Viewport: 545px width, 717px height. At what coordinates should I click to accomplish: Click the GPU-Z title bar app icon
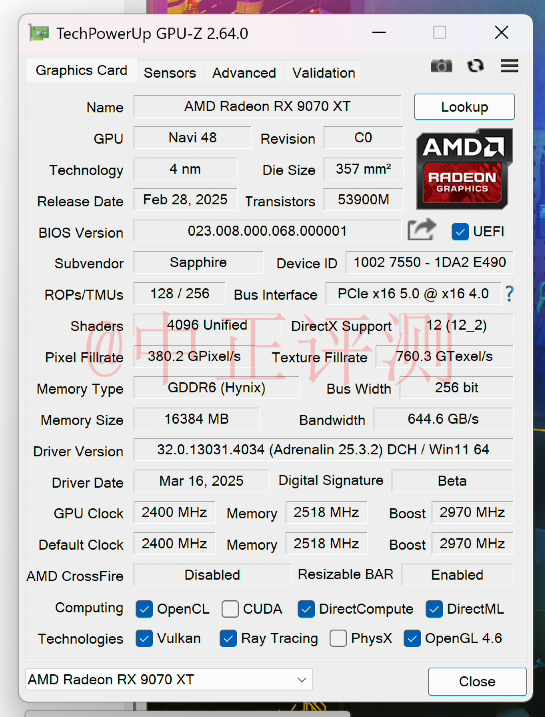pos(38,33)
